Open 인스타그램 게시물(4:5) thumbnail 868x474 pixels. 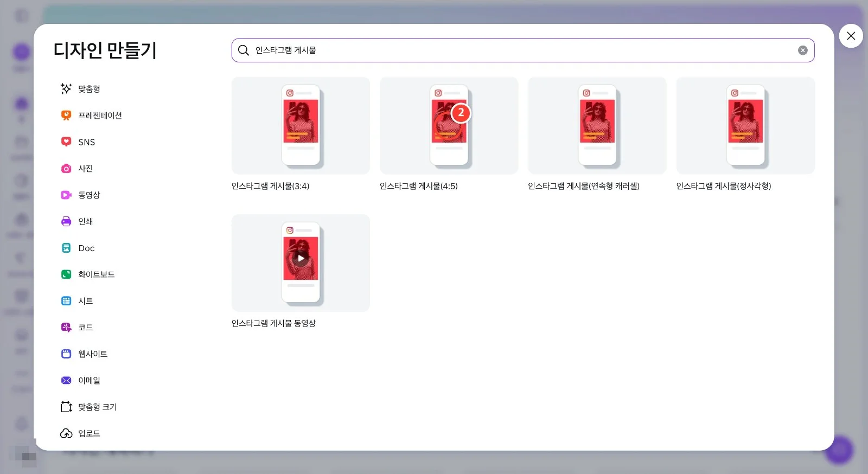pyautogui.click(x=449, y=125)
